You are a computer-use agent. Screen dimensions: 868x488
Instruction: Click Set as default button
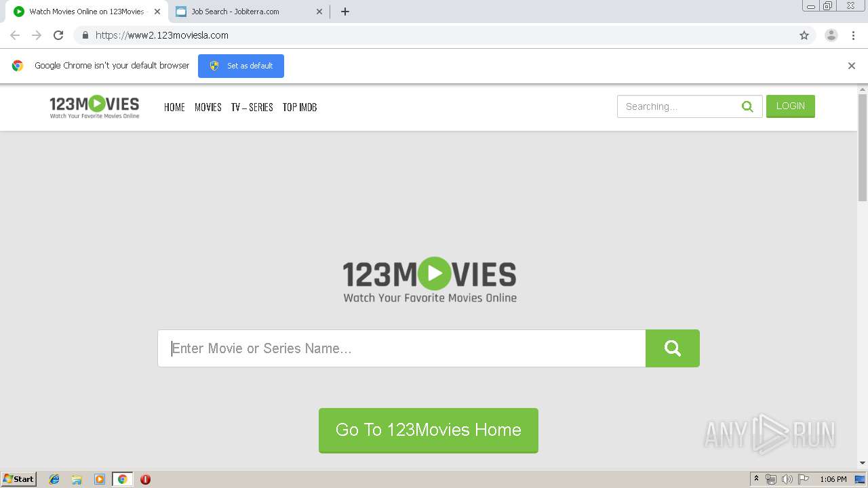tap(241, 66)
